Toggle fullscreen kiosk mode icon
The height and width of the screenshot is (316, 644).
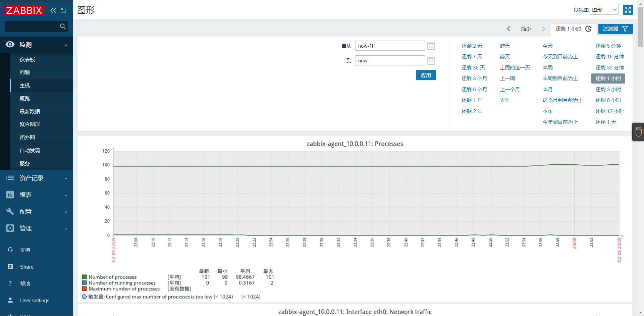coord(628,10)
